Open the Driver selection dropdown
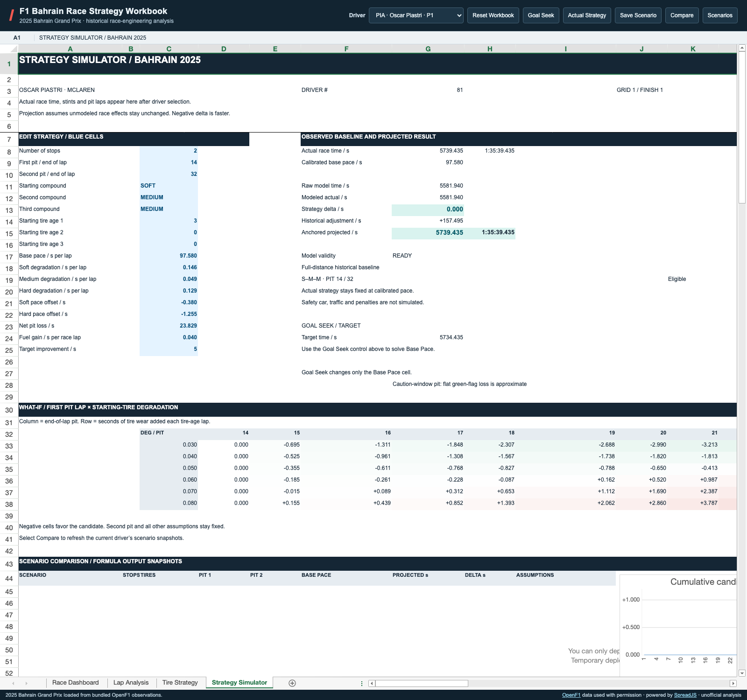The image size is (747, 700). tap(416, 15)
